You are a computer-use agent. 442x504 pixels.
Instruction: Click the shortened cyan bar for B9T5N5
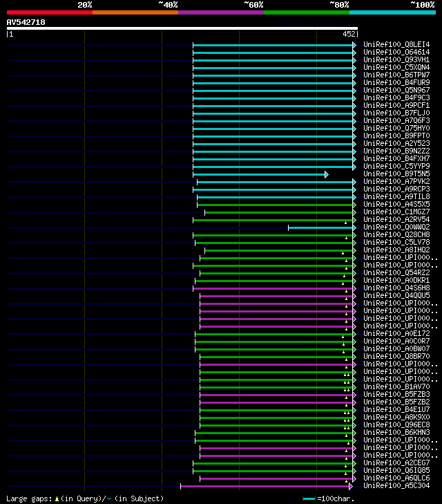click(x=260, y=174)
